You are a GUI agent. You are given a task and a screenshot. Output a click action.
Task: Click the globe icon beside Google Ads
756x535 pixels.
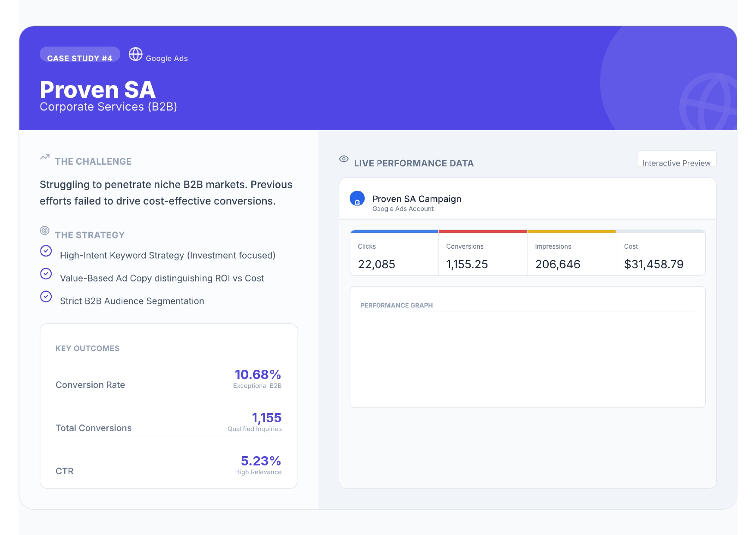[x=136, y=54]
